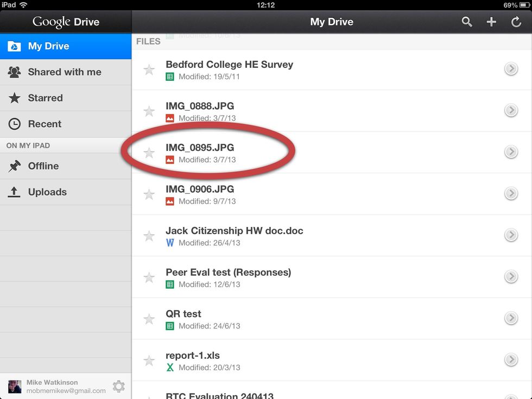Screen dimensions: 532x399
Task: Open the Jack Citizenship HW doc.doc file name
Action: (235, 231)
